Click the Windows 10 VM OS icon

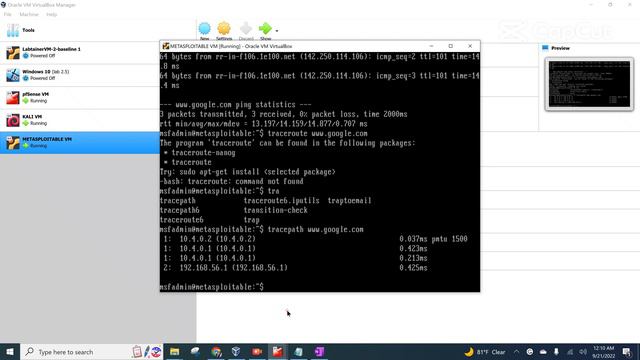pos(13,75)
